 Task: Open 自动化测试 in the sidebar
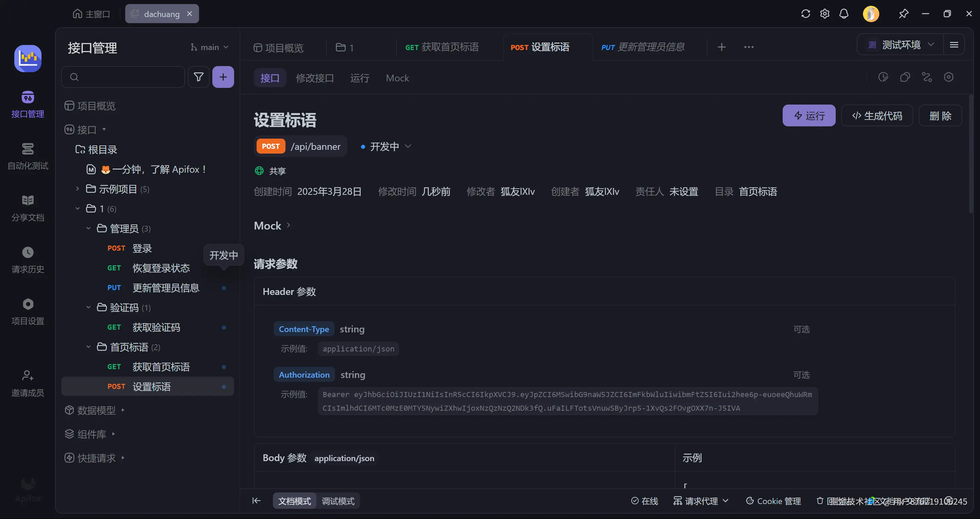(28, 155)
